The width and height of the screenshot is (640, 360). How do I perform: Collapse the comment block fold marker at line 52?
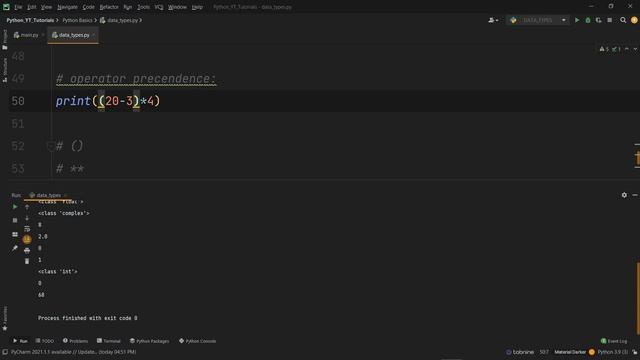(x=50, y=146)
